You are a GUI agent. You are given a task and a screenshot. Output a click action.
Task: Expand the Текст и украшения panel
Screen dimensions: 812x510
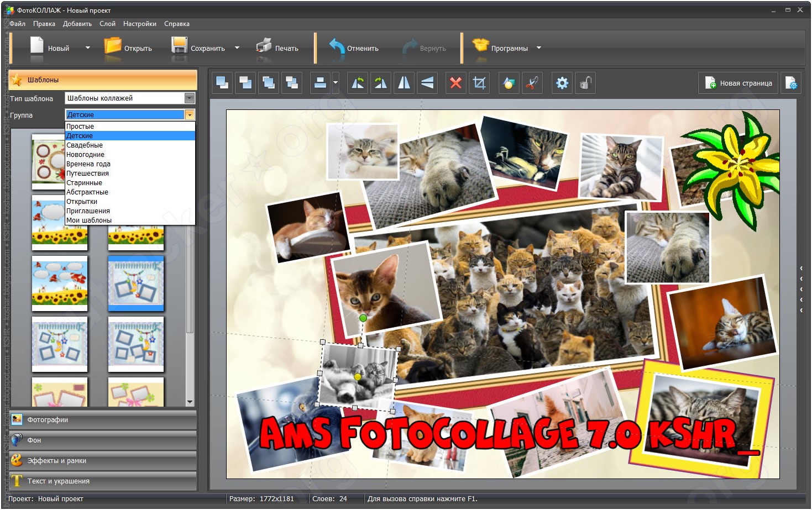(103, 481)
